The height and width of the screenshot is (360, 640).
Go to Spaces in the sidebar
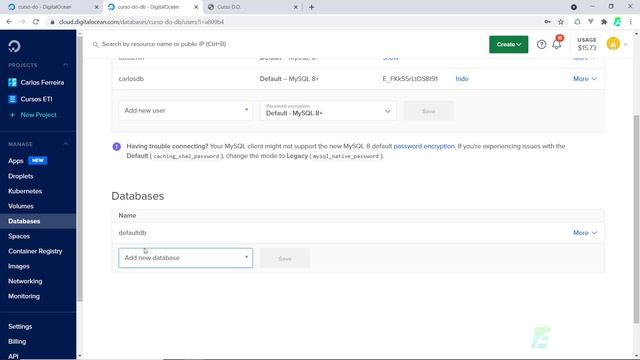tap(19, 236)
